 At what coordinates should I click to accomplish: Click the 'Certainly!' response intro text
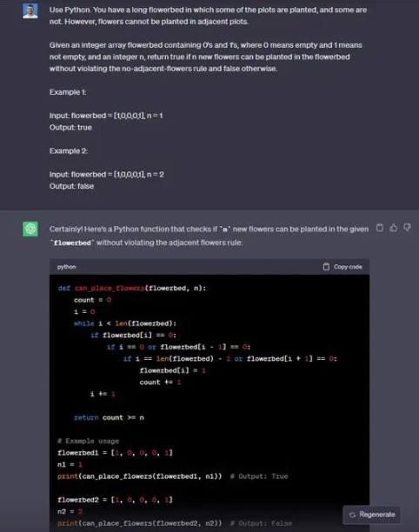click(66, 229)
